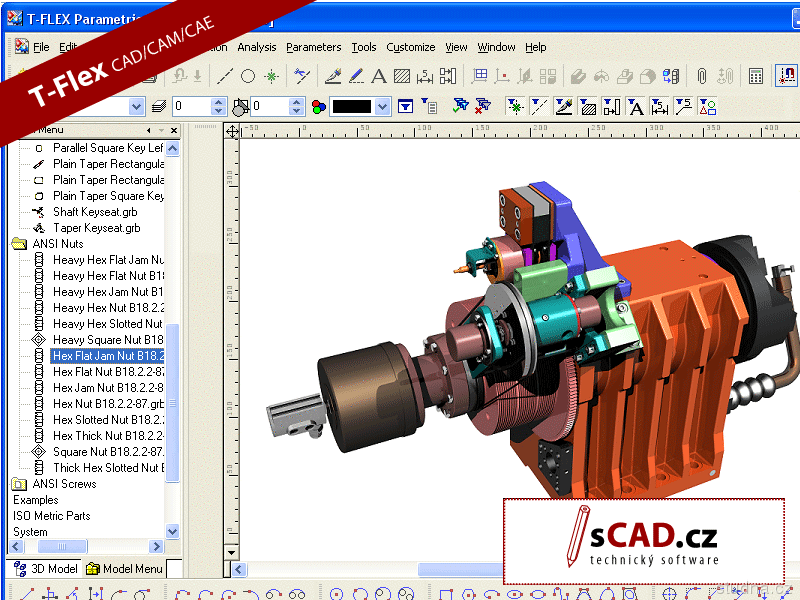Toggle the shapes selection filter
This screenshot has width=800, height=600.
(x=707, y=106)
